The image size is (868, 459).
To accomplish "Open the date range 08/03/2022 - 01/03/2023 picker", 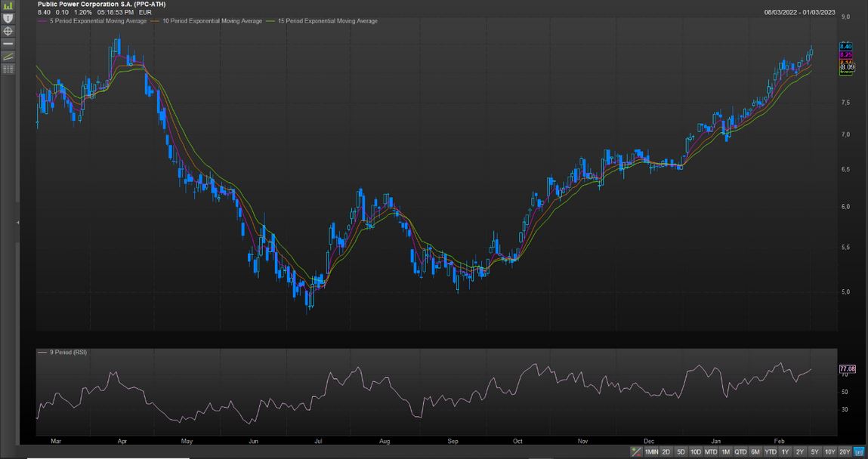I will coord(799,13).
